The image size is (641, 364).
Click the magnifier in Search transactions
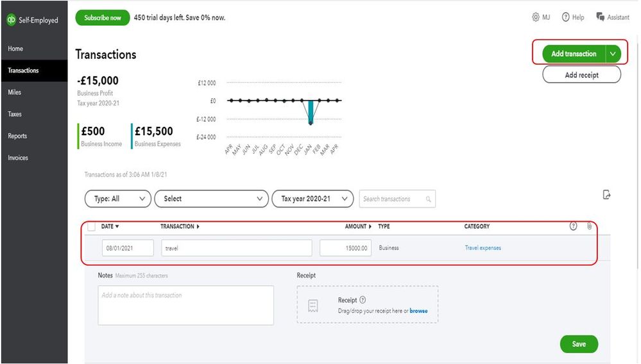pyautogui.click(x=429, y=199)
